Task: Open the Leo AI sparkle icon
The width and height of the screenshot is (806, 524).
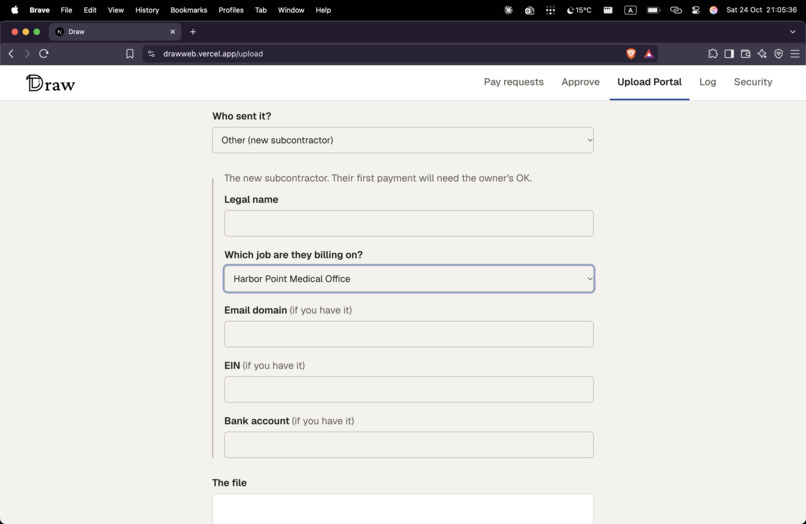Action: (x=762, y=53)
